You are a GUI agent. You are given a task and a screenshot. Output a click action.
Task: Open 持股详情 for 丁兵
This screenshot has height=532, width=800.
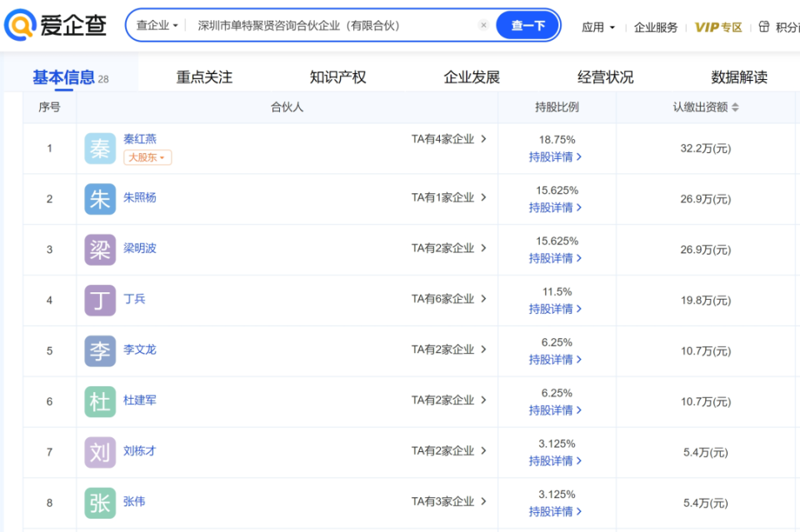pyautogui.click(x=556, y=309)
